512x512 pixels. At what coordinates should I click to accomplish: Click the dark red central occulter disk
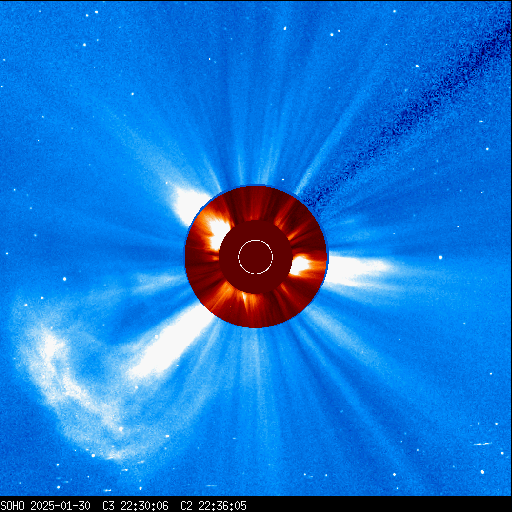[x=256, y=257]
